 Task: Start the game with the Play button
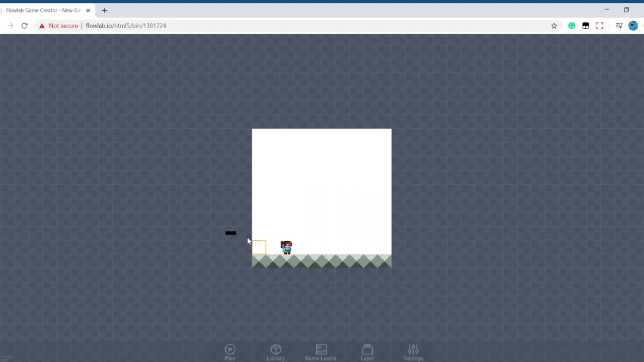(x=230, y=352)
